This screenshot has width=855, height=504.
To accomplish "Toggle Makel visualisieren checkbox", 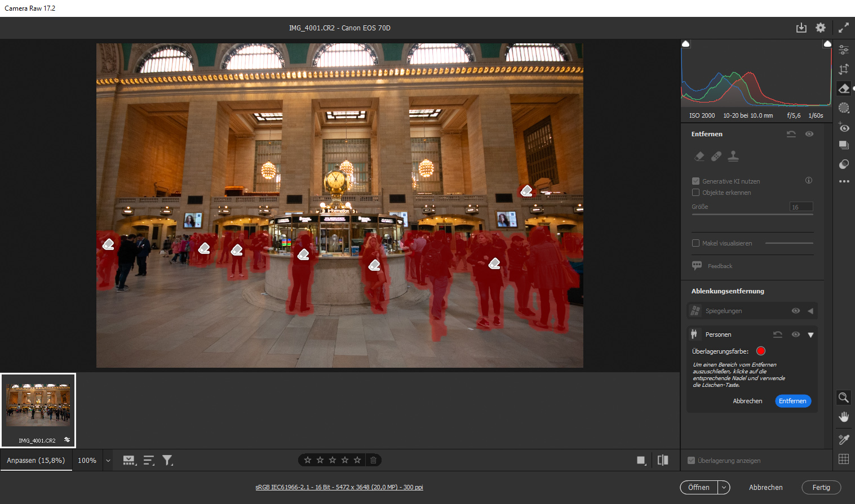I will [695, 243].
